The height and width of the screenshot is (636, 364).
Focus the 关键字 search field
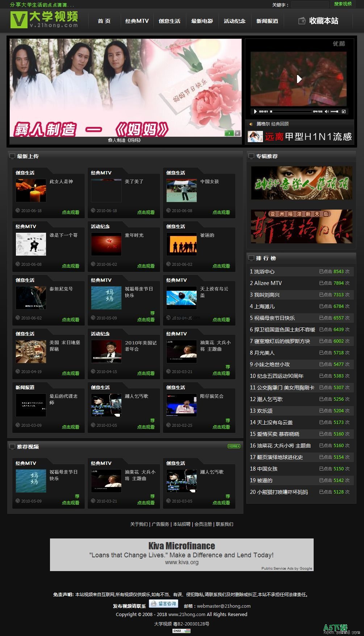(x=310, y=5)
